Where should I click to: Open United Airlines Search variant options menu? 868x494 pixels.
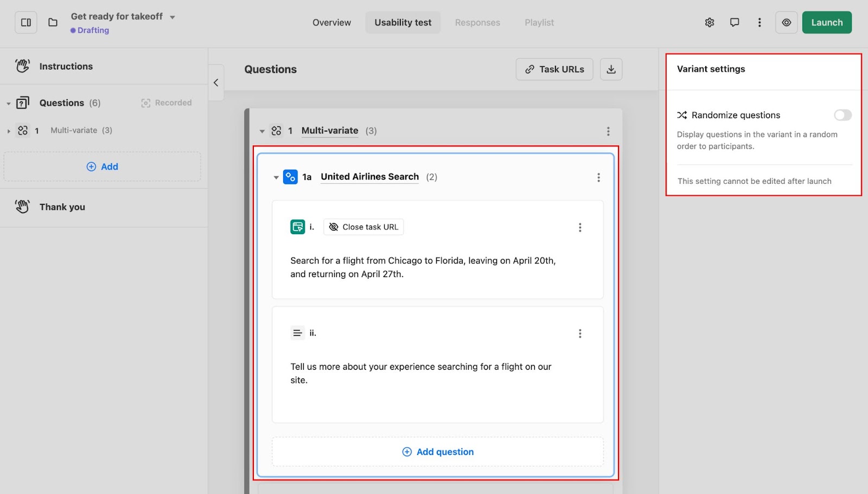[x=598, y=177]
